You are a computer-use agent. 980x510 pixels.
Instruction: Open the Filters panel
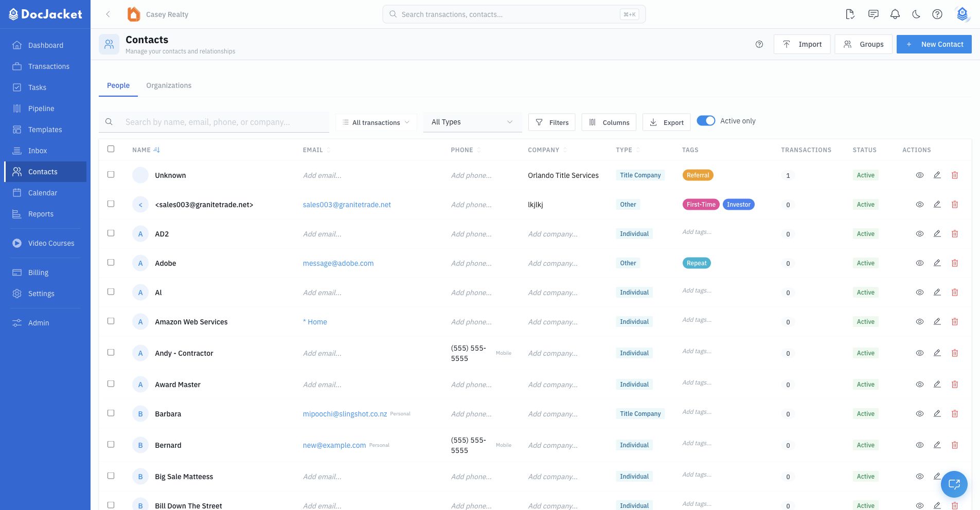[551, 122]
